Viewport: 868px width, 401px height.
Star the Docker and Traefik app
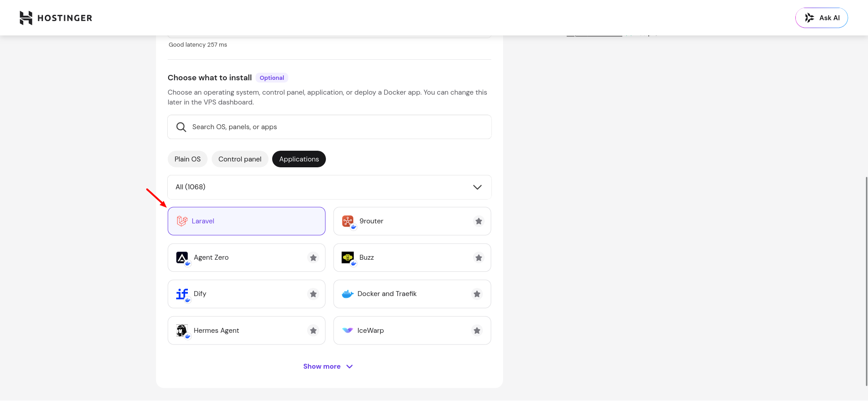point(477,294)
